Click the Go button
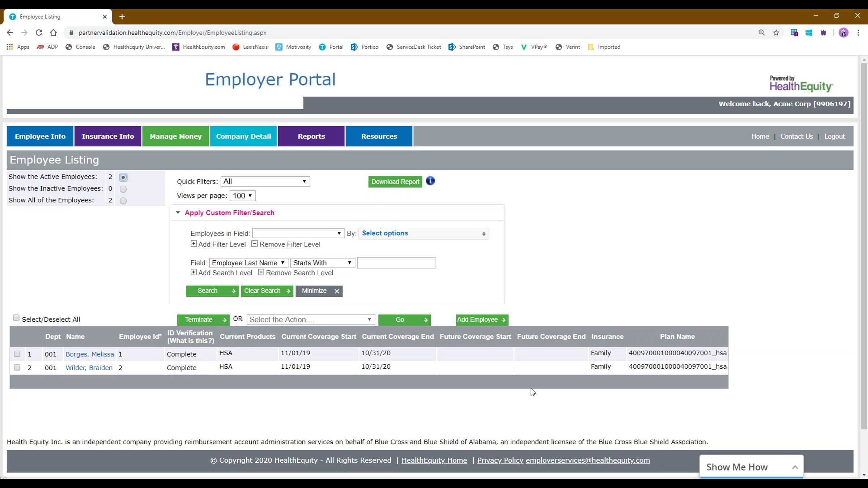Screen dimensions: 868x488 [x=404, y=320]
